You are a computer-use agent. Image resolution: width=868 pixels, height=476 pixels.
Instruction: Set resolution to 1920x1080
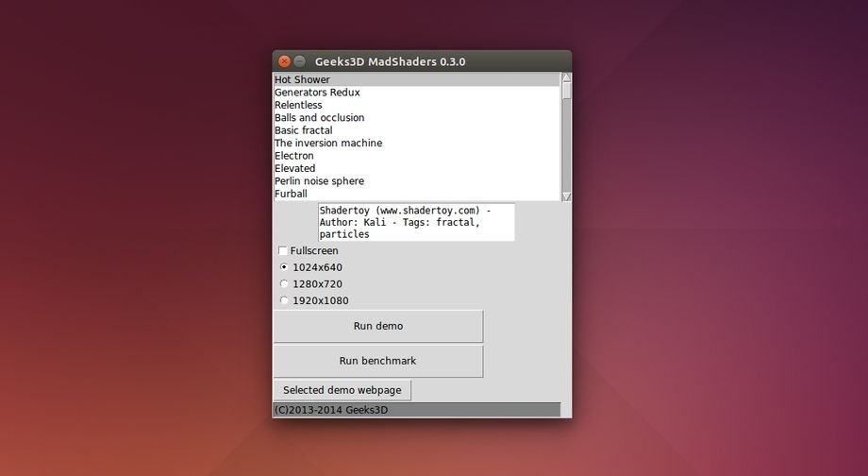click(284, 300)
